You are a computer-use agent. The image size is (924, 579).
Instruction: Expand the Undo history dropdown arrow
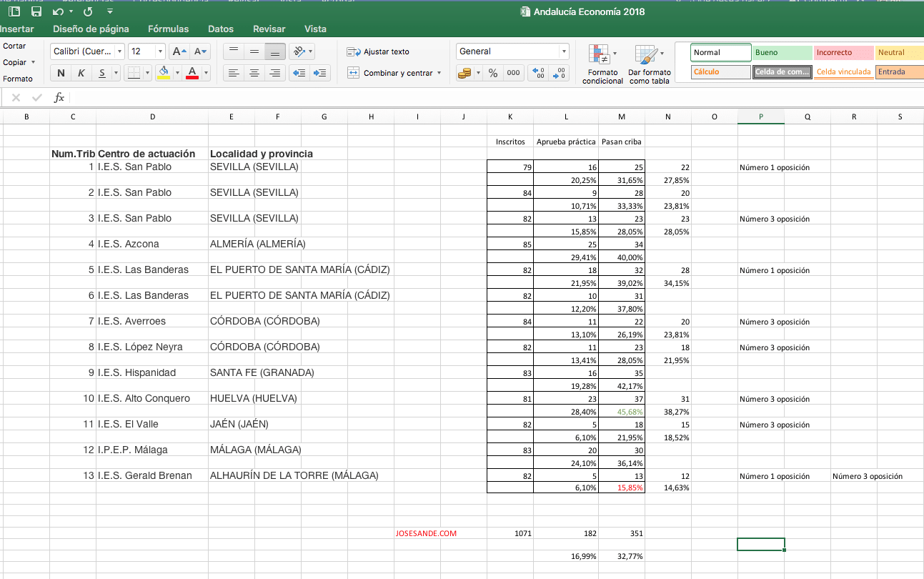tap(71, 12)
